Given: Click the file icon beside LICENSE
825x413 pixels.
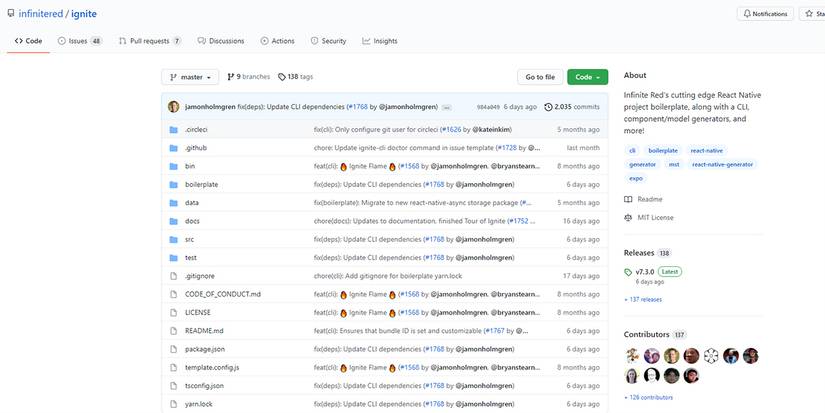Looking at the screenshot, I should tap(174, 313).
